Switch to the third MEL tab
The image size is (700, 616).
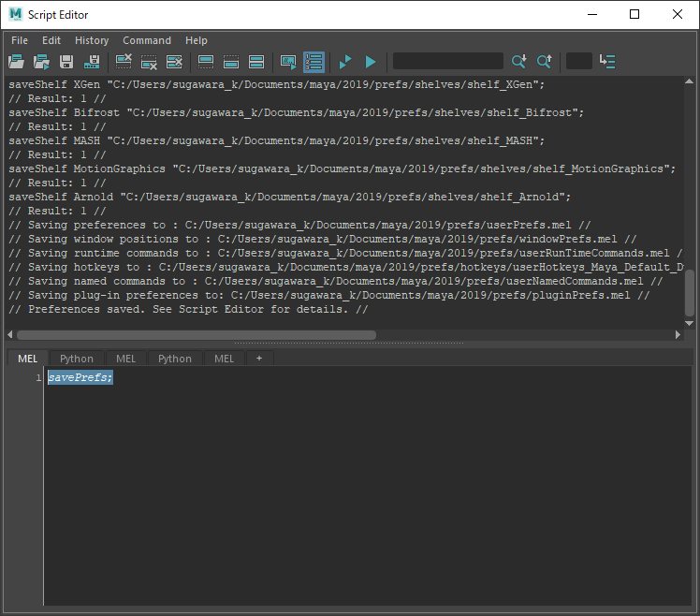224,359
